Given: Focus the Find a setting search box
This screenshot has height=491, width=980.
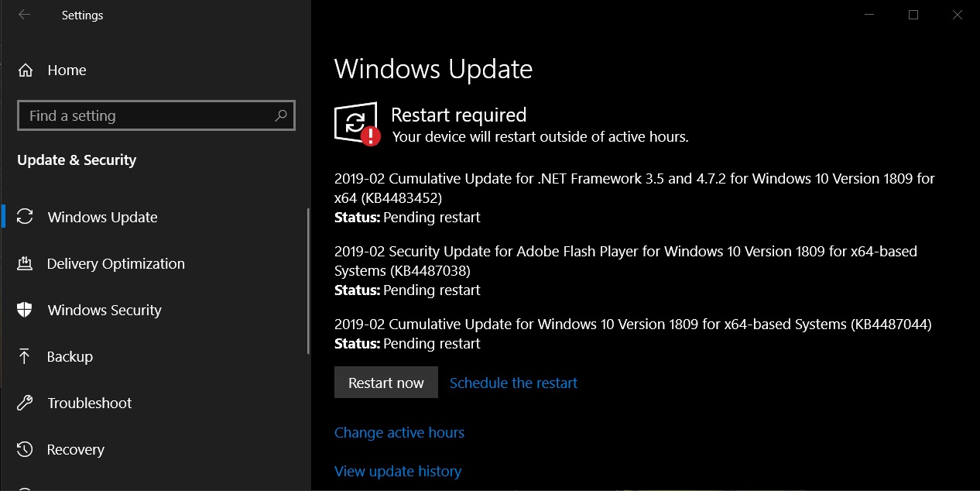Looking at the screenshot, I should tap(156, 116).
